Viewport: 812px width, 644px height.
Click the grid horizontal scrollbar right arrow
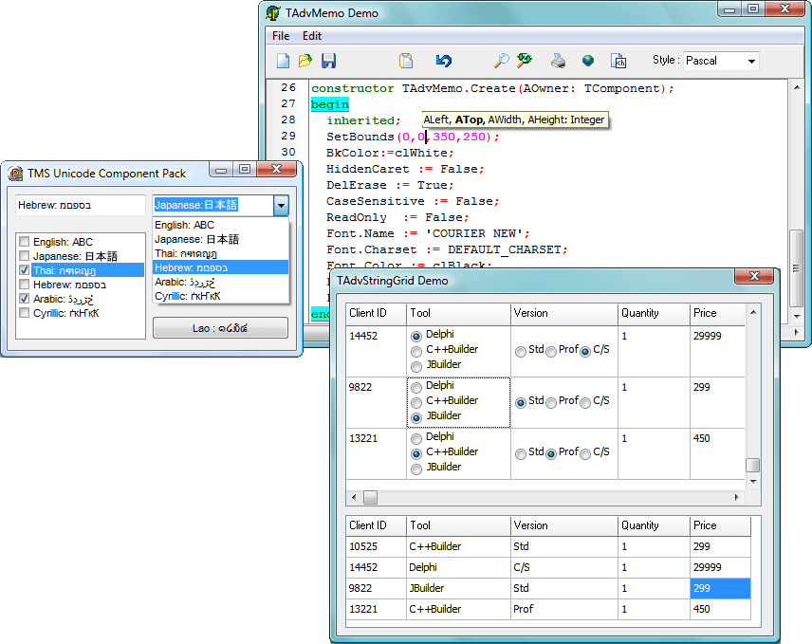click(736, 498)
